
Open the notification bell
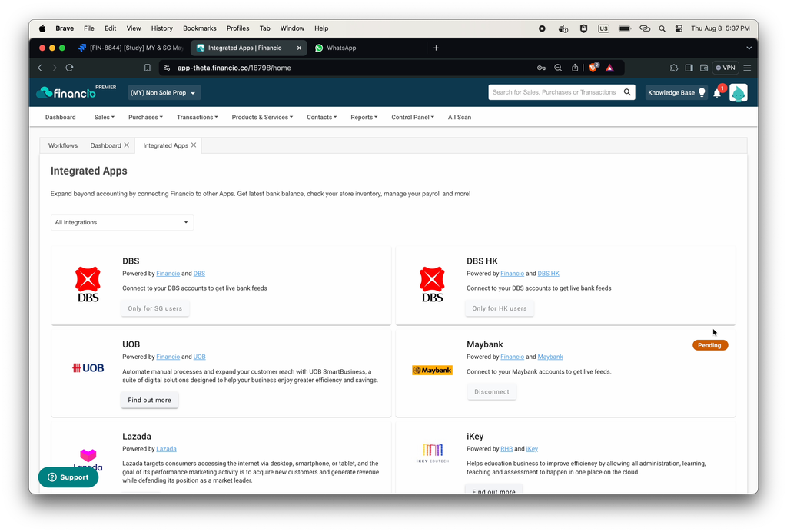tap(717, 93)
